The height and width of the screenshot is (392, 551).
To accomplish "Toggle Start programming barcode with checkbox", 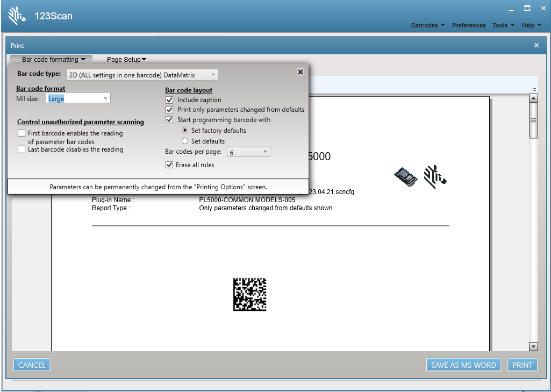I will tap(169, 119).
